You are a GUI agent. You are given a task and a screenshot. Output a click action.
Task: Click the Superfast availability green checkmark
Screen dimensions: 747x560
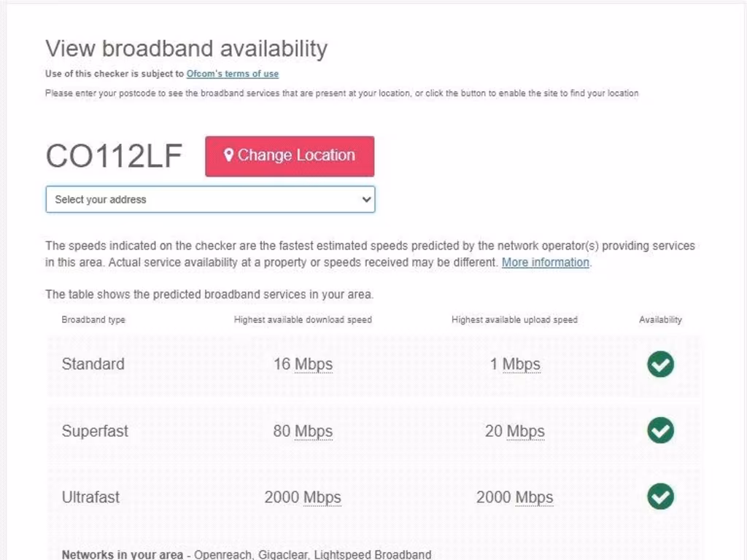[660, 430]
